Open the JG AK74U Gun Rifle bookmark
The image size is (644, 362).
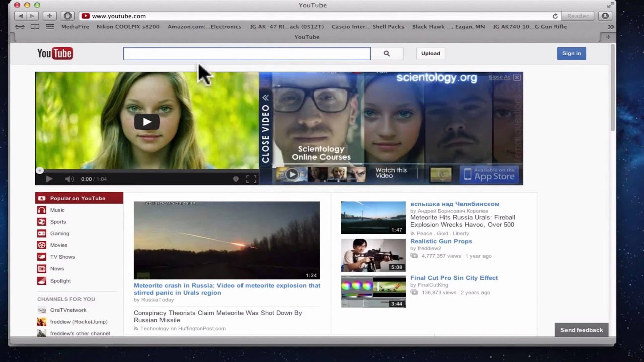(x=530, y=27)
